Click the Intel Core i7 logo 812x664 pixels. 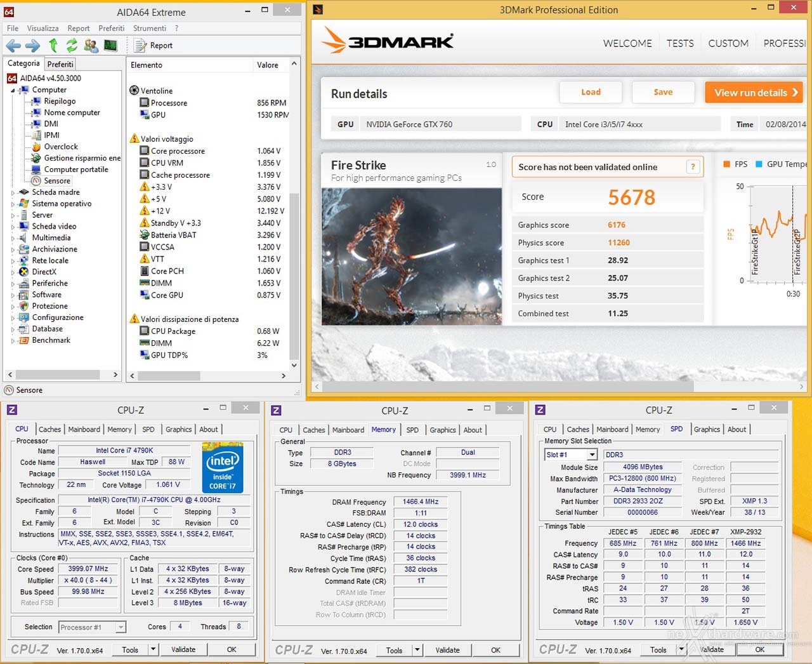[223, 468]
